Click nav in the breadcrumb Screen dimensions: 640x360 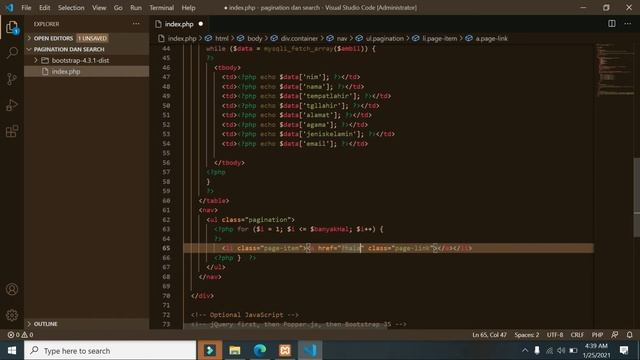pyautogui.click(x=342, y=38)
